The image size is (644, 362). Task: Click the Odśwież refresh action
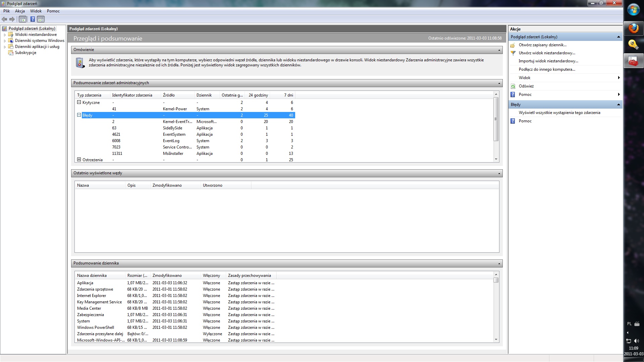coord(526,86)
